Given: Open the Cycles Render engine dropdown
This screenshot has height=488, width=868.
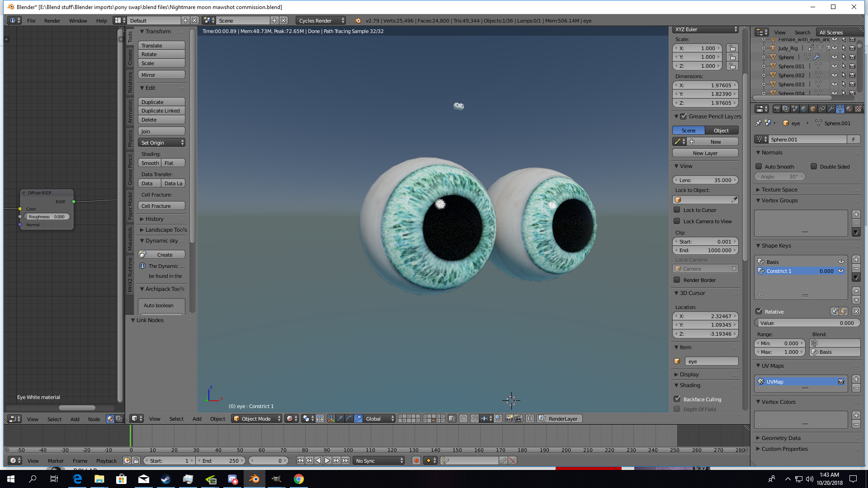Looking at the screenshot, I should 321,20.
